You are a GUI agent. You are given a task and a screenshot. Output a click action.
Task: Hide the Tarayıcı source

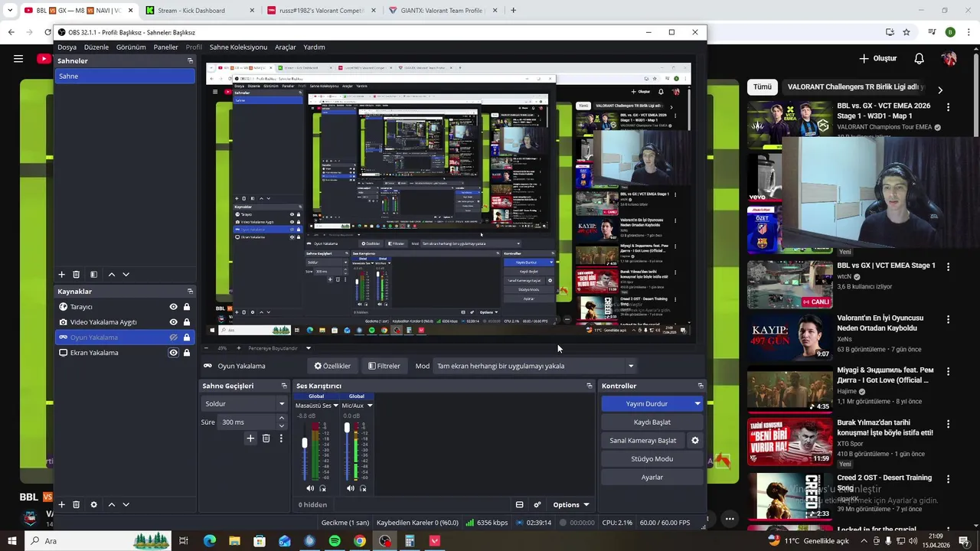tap(174, 307)
